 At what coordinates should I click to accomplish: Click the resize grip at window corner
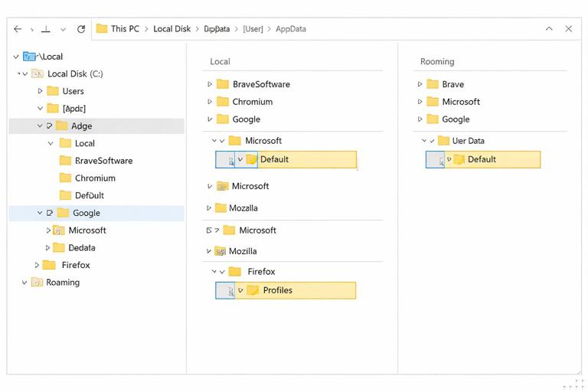573,384
